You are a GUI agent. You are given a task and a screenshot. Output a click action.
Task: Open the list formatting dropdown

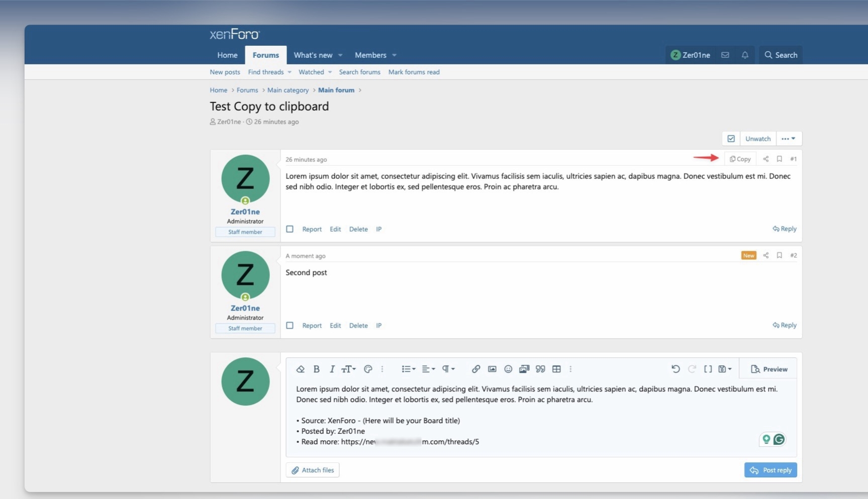(408, 369)
